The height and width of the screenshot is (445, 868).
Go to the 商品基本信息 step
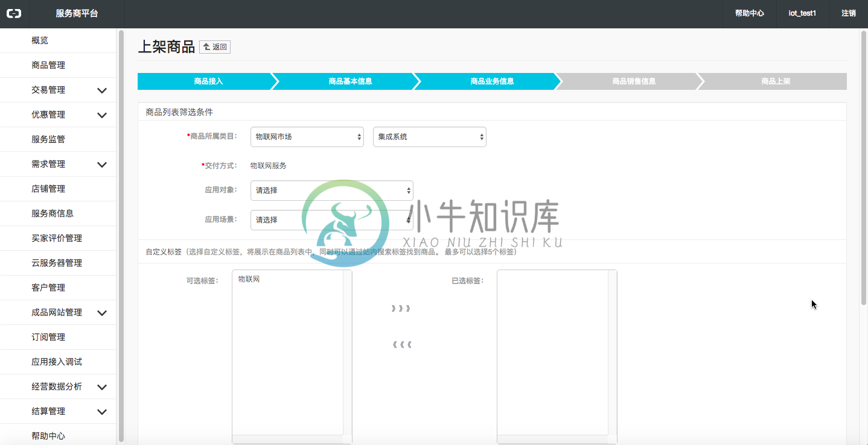(350, 81)
